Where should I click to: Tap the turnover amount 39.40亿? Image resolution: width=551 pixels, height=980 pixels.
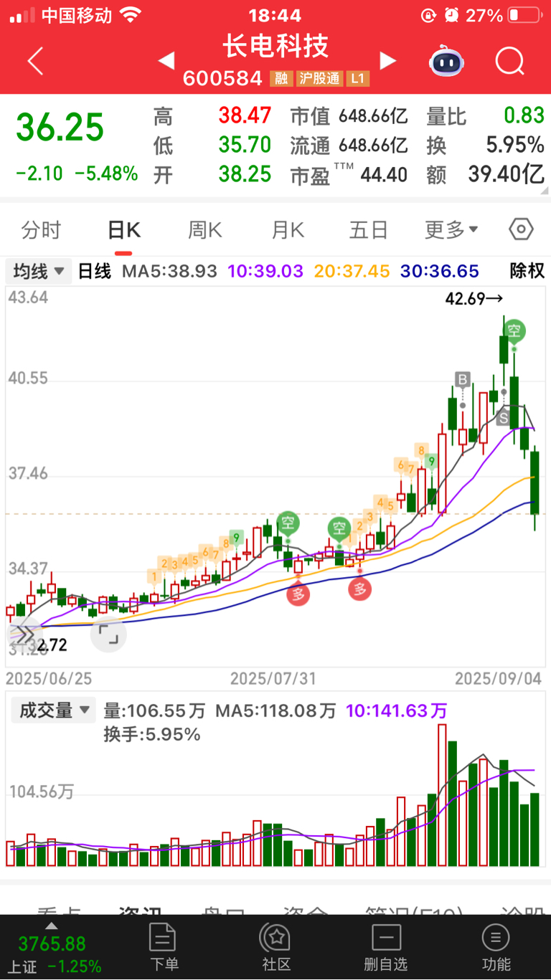point(507,174)
